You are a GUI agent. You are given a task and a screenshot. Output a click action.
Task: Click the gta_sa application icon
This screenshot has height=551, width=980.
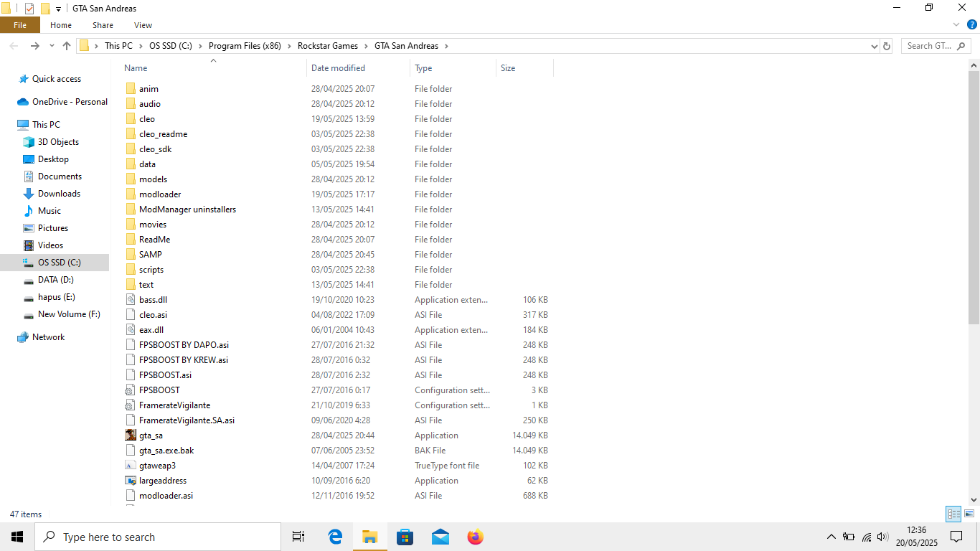[x=130, y=435]
